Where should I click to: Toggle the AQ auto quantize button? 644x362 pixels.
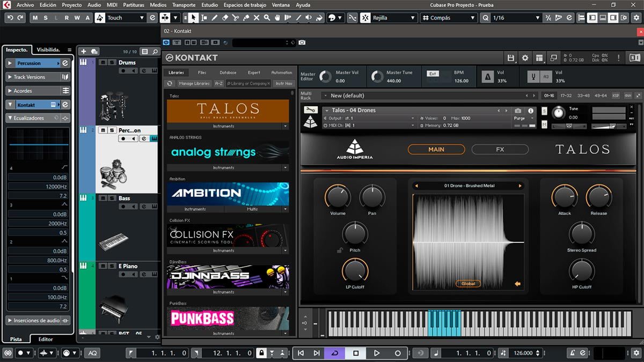[x=93, y=353]
